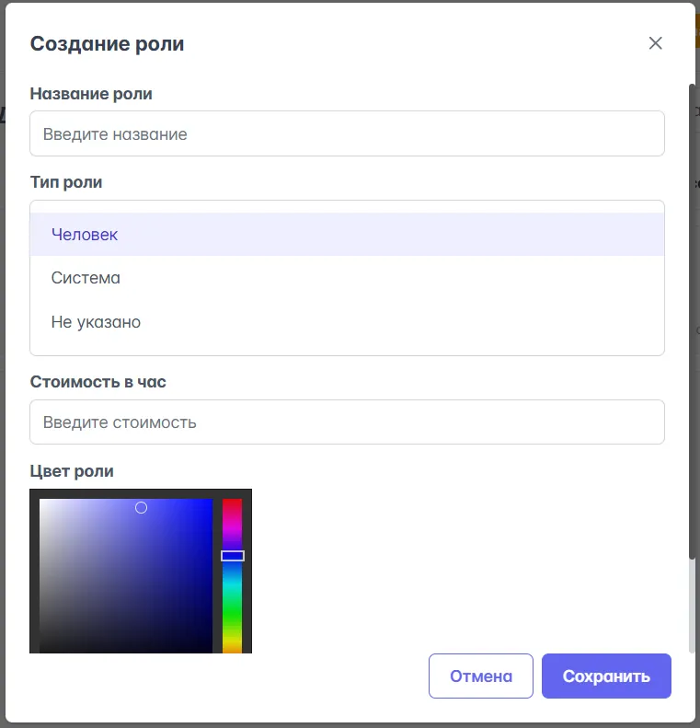
Task: Click the Введите название input field
Action: (347, 134)
